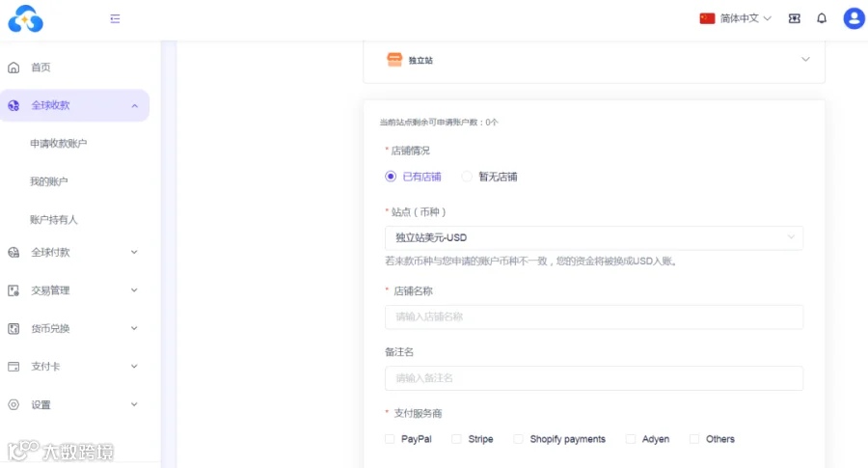Open the user profile avatar
Viewport: 868px width, 468px height.
tap(854, 18)
